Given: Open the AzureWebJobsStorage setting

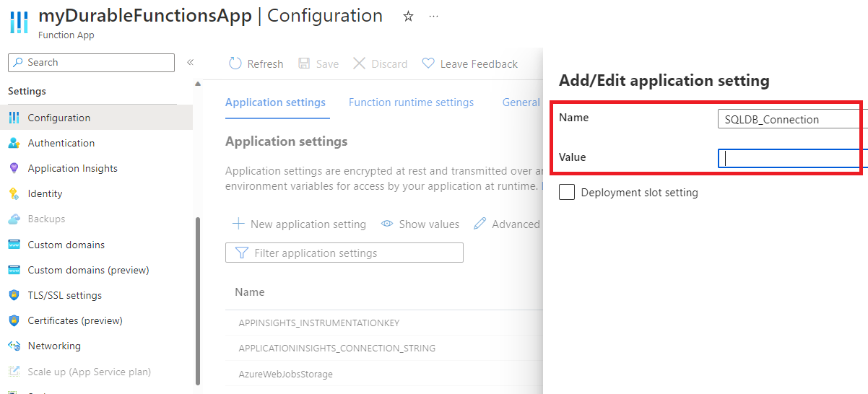Looking at the screenshot, I should pyautogui.click(x=285, y=374).
